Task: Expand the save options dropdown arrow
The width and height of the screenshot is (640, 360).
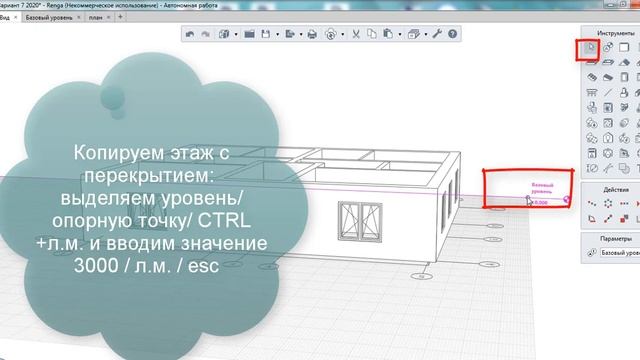Action: point(278,35)
